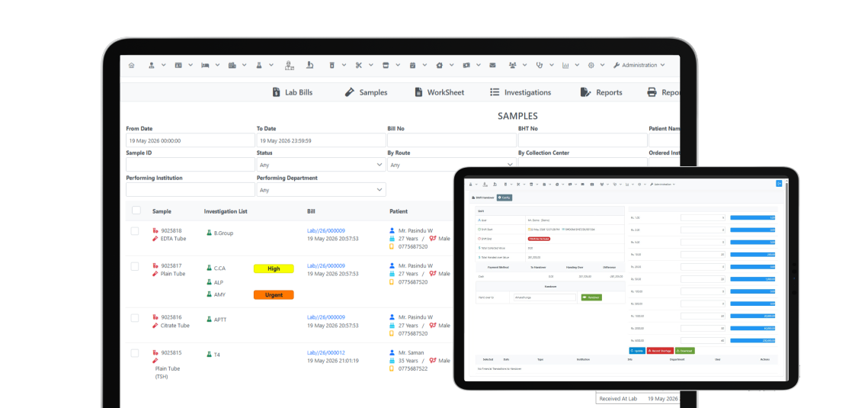Check the box for sample 9025817
This screenshot has width=868, height=408.
(135, 266)
